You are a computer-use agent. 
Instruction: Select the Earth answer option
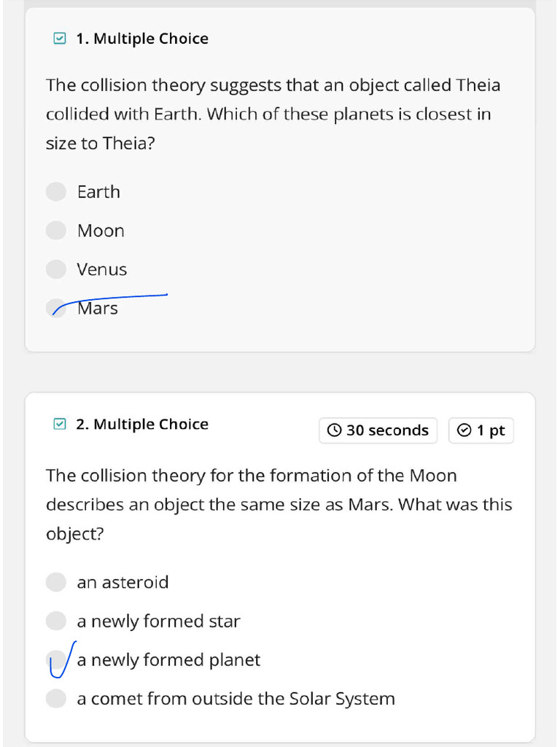pyautogui.click(x=56, y=192)
